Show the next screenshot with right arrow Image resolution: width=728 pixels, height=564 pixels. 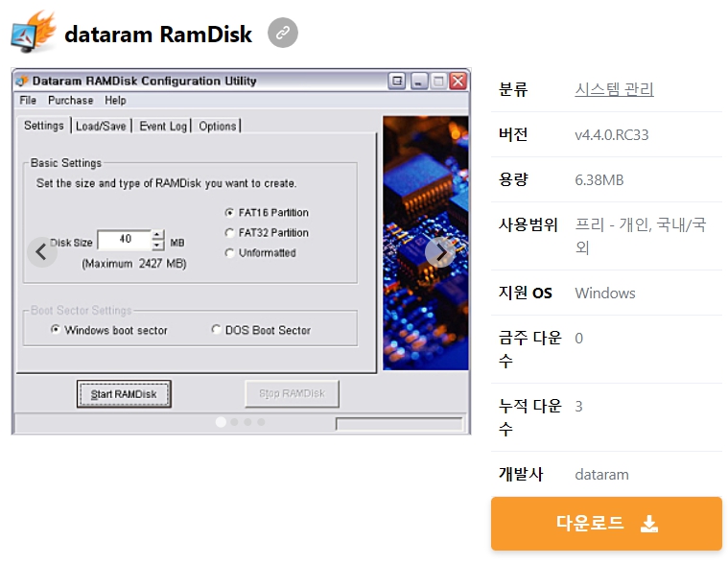click(439, 252)
